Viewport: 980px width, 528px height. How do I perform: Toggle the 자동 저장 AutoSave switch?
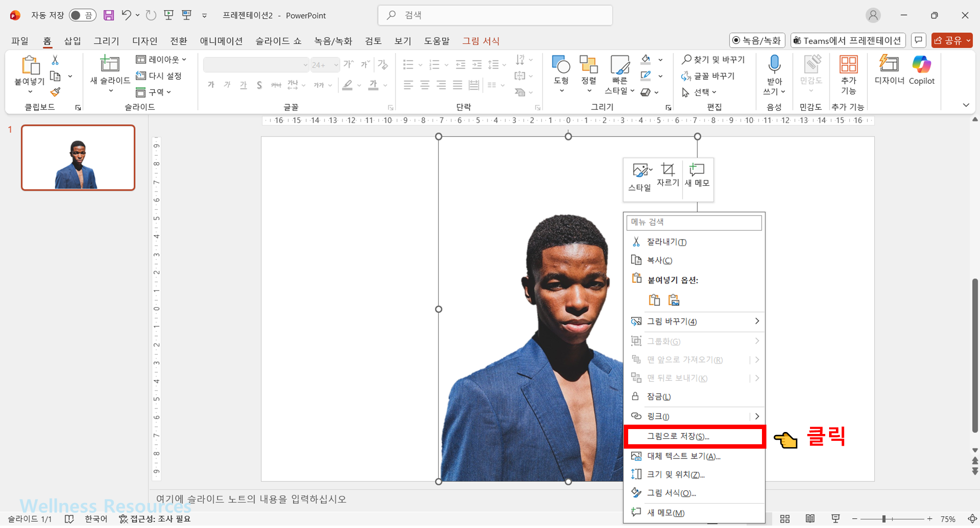click(x=82, y=15)
